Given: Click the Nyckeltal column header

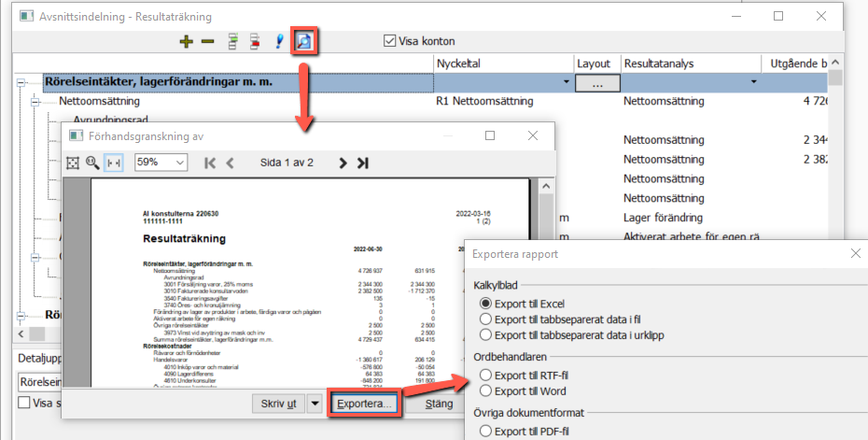Looking at the screenshot, I should point(503,64).
